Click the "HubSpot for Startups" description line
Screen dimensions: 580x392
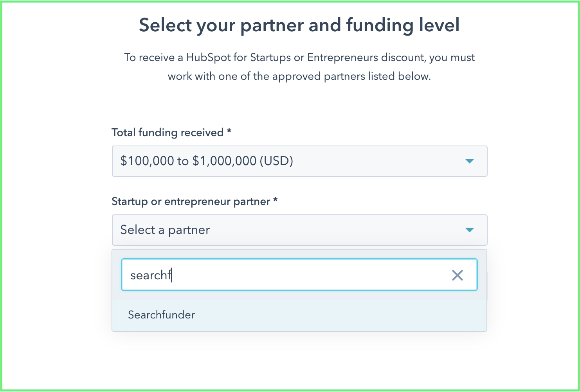[299, 58]
